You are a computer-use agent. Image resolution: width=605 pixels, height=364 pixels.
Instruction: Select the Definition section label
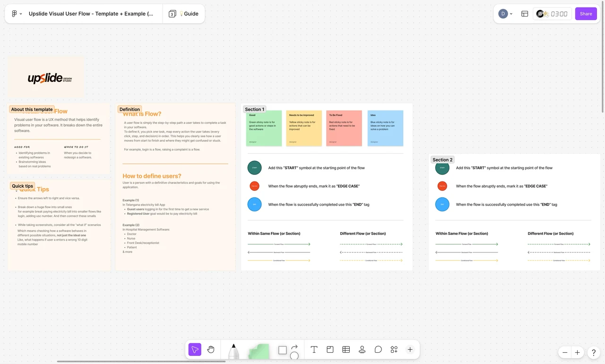[x=130, y=109]
